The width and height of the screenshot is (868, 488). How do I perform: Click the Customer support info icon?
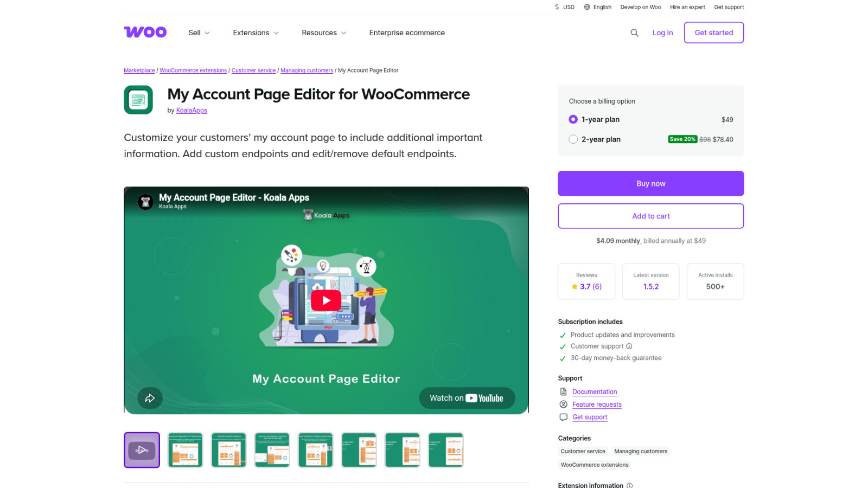click(x=629, y=346)
